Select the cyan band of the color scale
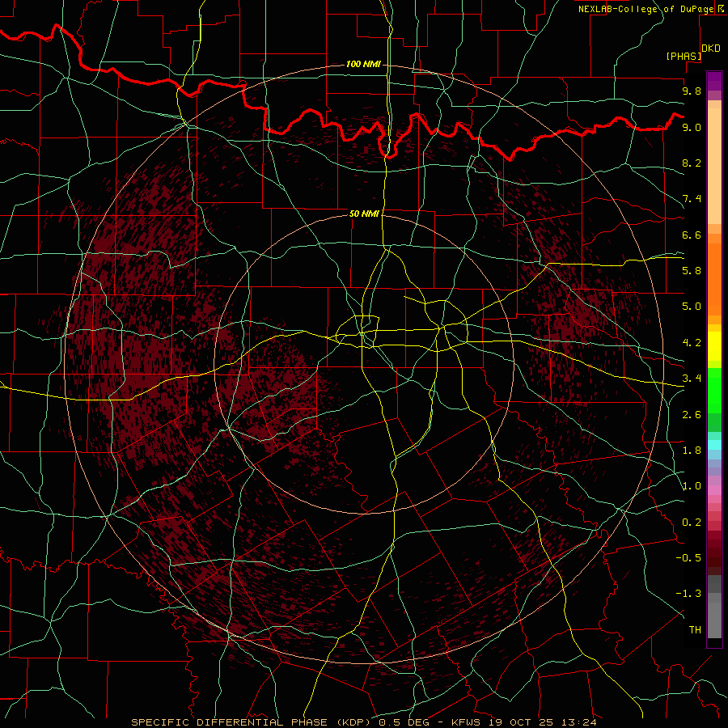 coord(714,445)
